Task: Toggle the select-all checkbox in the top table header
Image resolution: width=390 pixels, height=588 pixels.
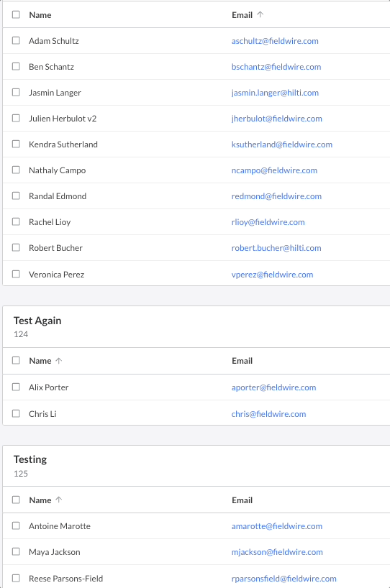Action: (16, 14)
